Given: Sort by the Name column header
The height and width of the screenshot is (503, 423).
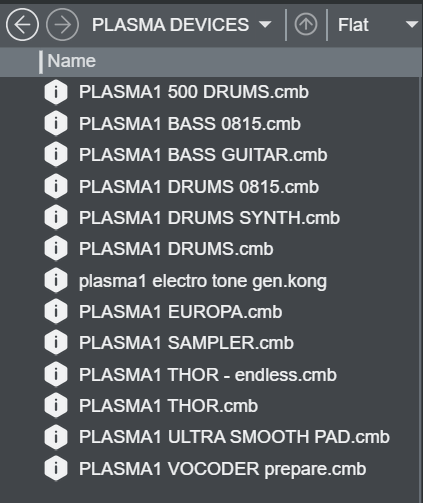Looking at the screenshot, I should 71,61.
